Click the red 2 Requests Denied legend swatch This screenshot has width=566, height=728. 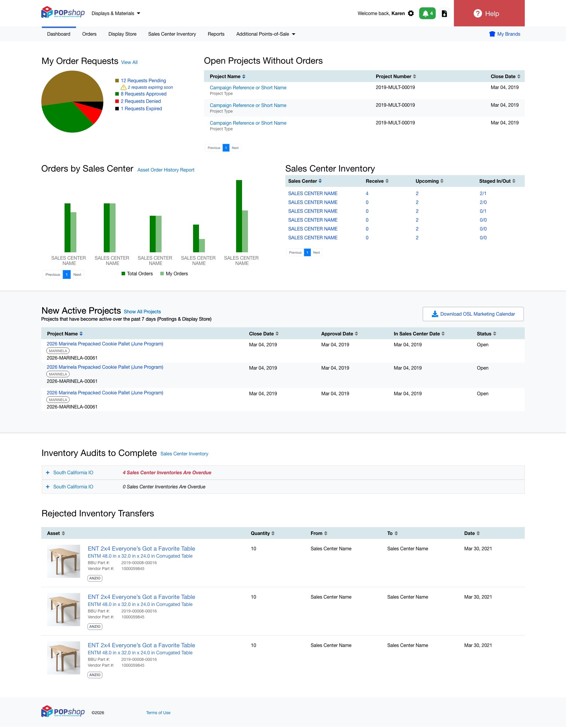click(117, 101)
